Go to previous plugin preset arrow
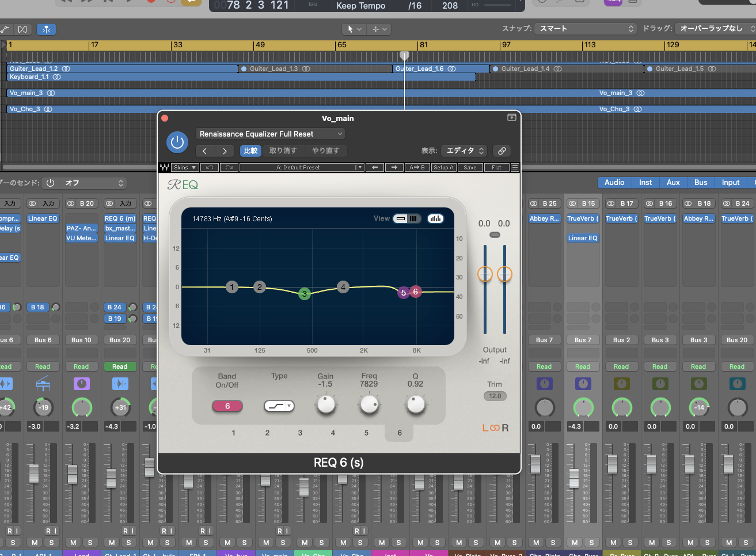The height and width of the screenshot is (556, 756). click(205, 151)
